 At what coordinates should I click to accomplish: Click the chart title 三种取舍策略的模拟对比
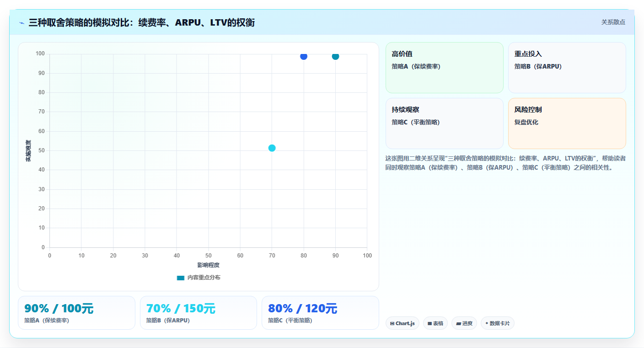click(141, 22)
